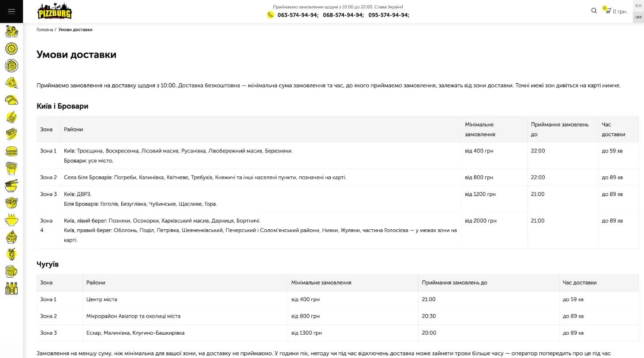The image size is (644, 358).
Task: Open the family/people category icon in sidebar
Action: [11, 31]
